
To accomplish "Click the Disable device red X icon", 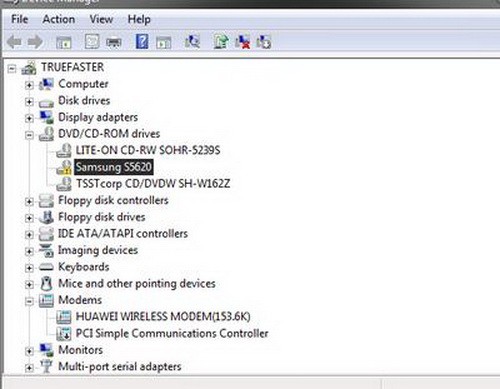I will pos(242,42).
